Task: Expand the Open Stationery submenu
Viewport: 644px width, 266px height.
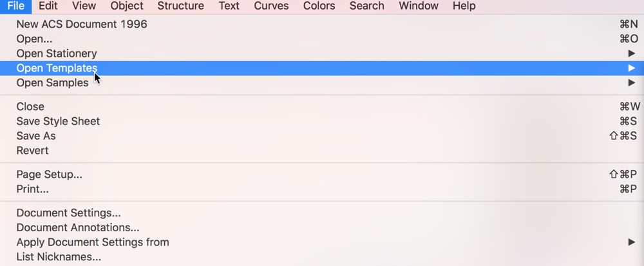Action: [x=57, y=53]
